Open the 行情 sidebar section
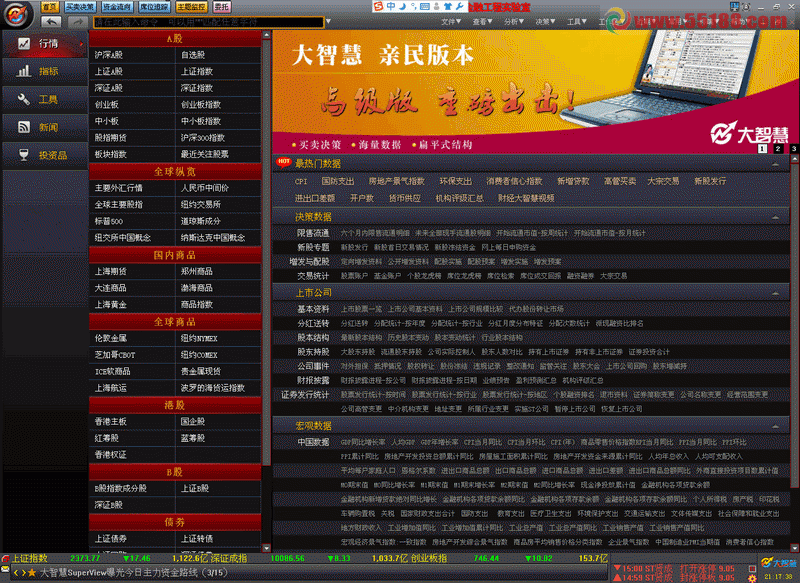The image size is (800, 583). click(x=45, y=44)
